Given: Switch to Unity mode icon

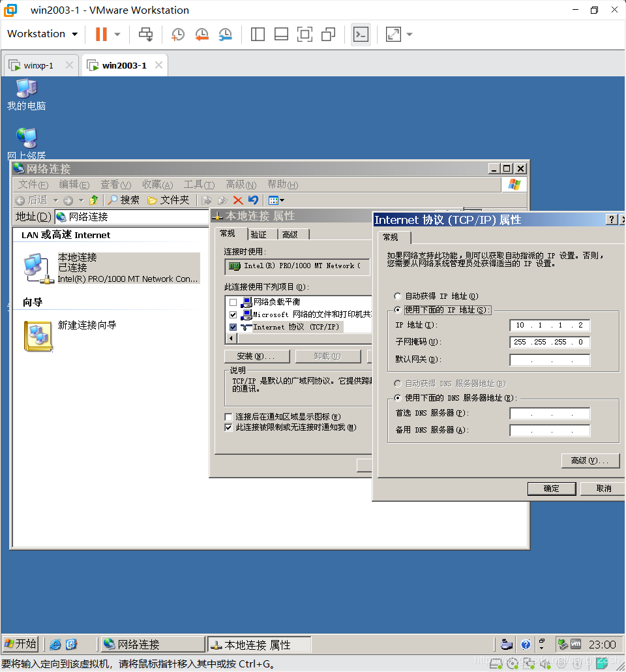Looking at the screenshot, I should coord(328,35).
